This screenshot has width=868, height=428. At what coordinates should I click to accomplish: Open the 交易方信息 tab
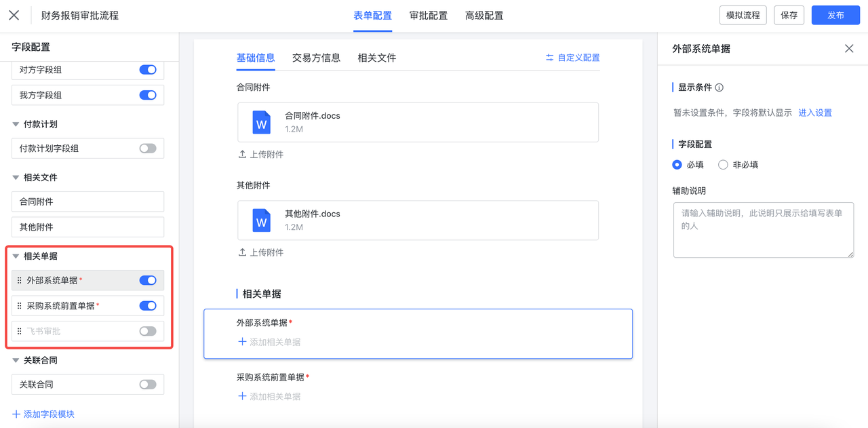[316, 58]
